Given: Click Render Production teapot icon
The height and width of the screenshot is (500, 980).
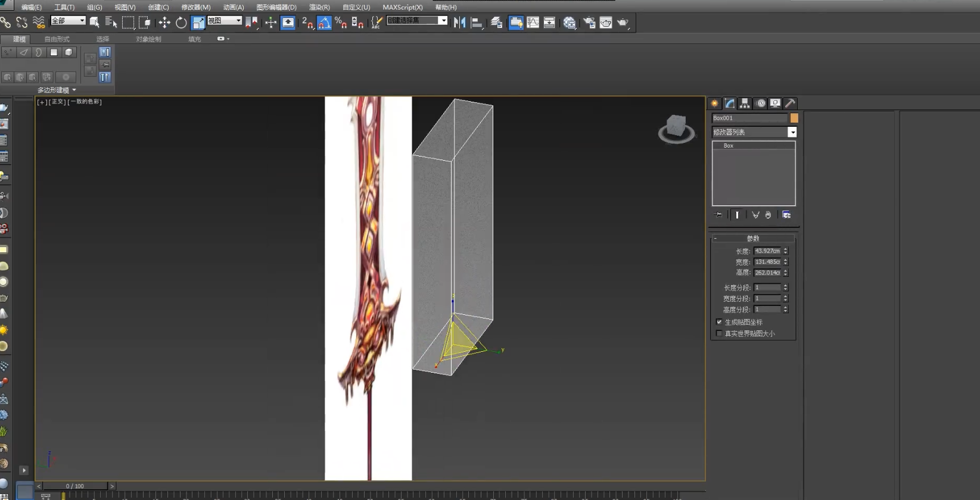Looking at the screenshot, I should click(623, 23).
